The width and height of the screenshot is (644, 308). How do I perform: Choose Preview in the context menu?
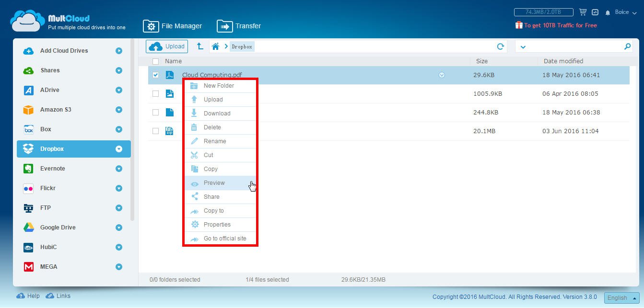[x=221, y=183]
